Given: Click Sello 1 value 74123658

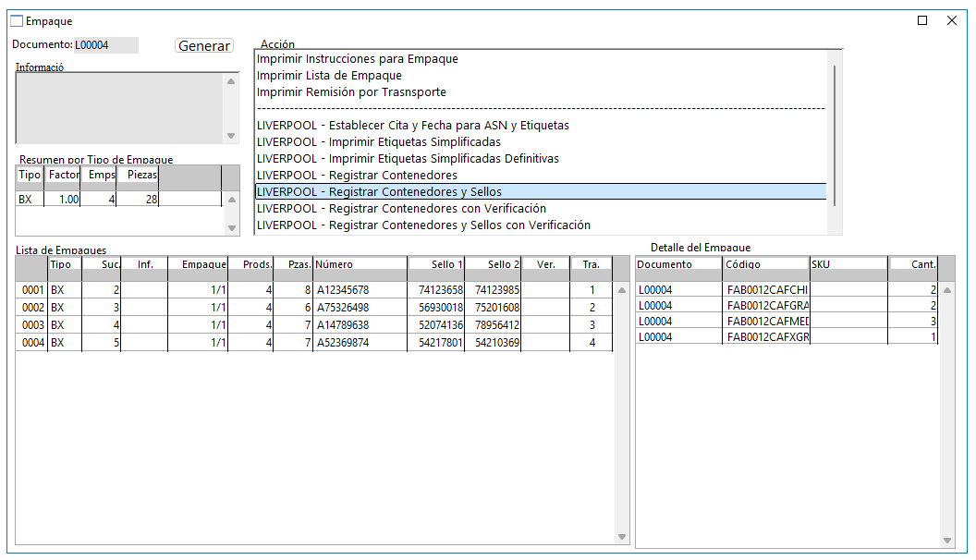Looking at the screenshot, I should (441, 290).
